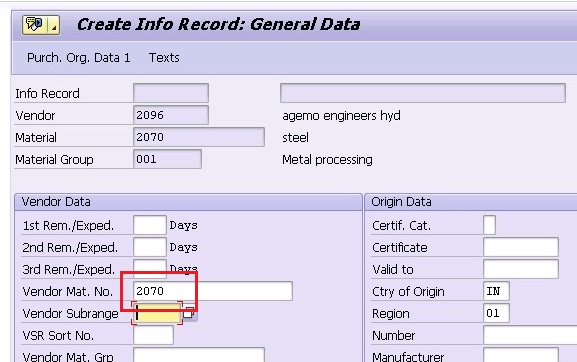Image resolution: width=577 pixels, height=362 pixels.
Task: Click the 2nd Rem./Exped. days field
Action: pyautogui.click(x=150, y=247)
